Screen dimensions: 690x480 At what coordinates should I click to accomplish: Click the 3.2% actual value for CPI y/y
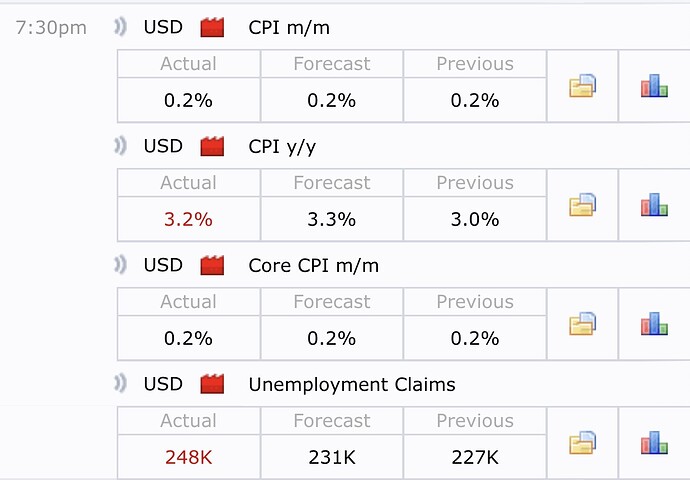point(189,220)
